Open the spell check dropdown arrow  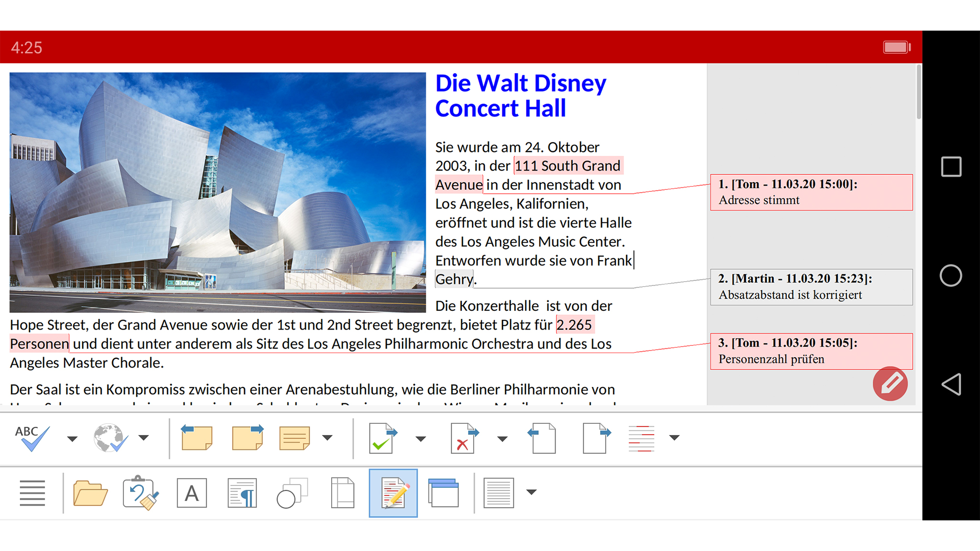click(x=72, y=438)
